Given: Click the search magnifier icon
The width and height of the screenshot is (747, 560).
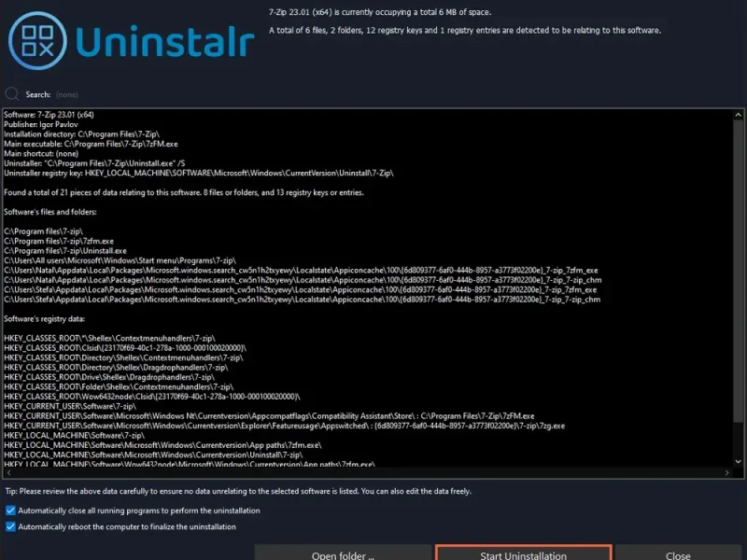Looking at the screenshot, I should [x=12, y=94].
